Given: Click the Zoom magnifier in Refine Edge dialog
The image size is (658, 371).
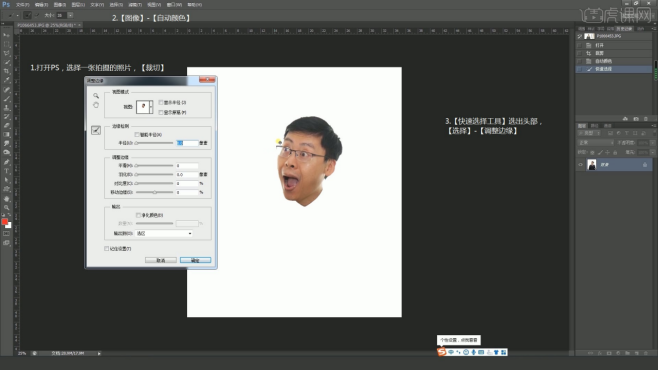Looking at the screenshot, I should click(x=96, y=96).
